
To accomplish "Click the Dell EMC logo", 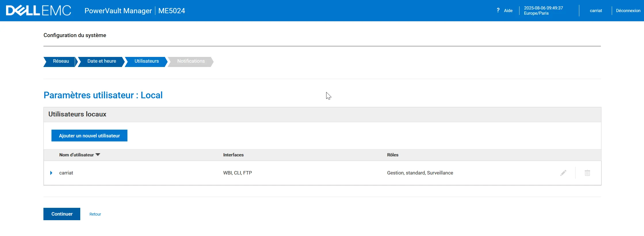I will tap(39, 11).
